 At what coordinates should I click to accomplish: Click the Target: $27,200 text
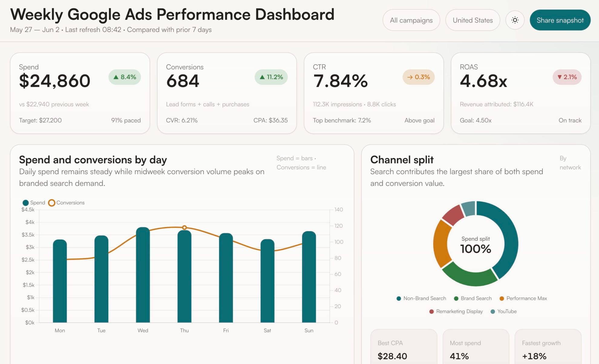coord(40,120)
